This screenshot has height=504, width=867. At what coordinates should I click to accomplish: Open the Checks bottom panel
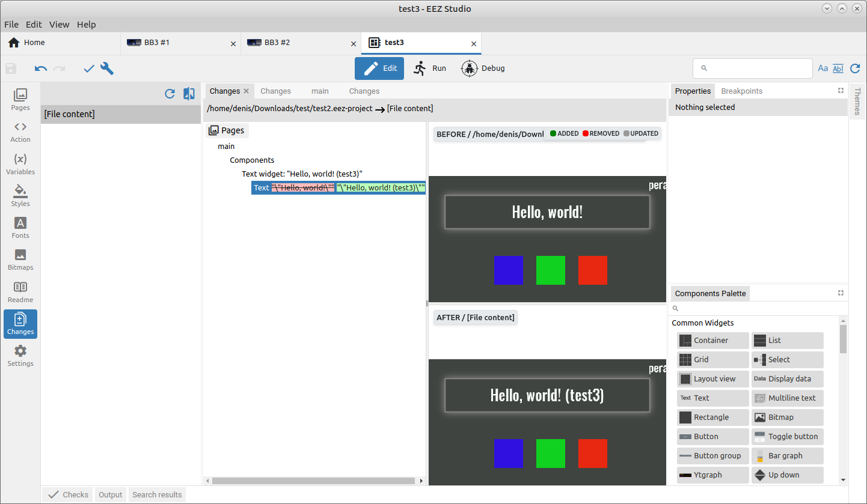(69, 495)
